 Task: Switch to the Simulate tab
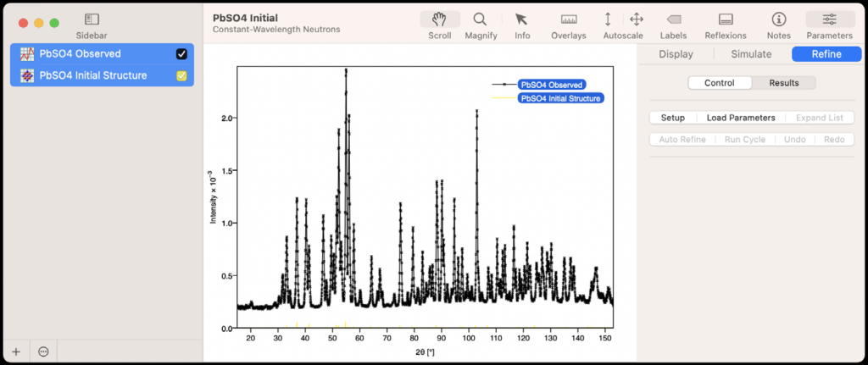(752, 54)
